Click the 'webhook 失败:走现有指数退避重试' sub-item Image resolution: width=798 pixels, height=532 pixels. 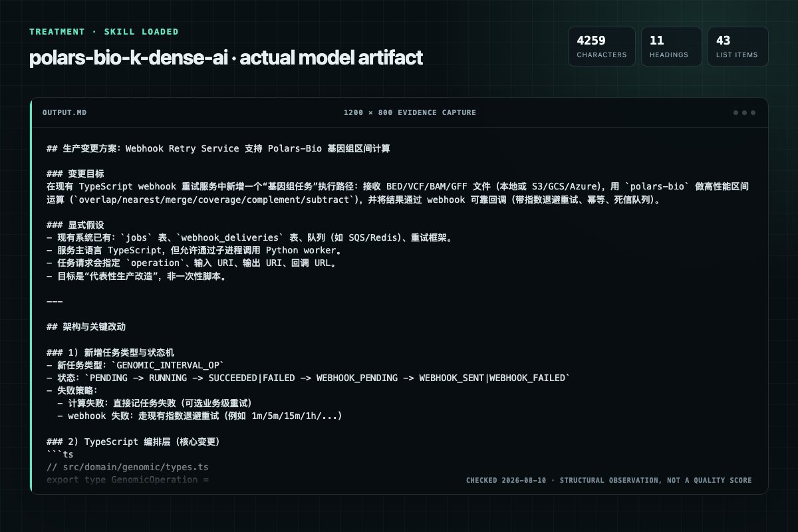[200, 416]
